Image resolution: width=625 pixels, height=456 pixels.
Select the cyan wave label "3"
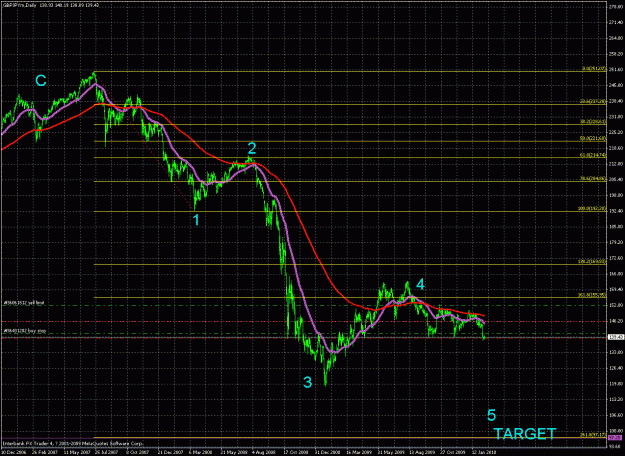pos(307,382)
